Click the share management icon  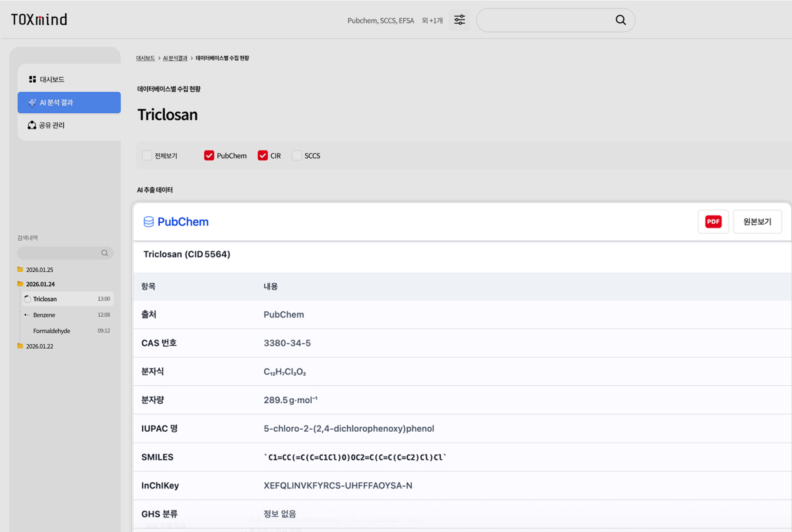coord(32,125)
